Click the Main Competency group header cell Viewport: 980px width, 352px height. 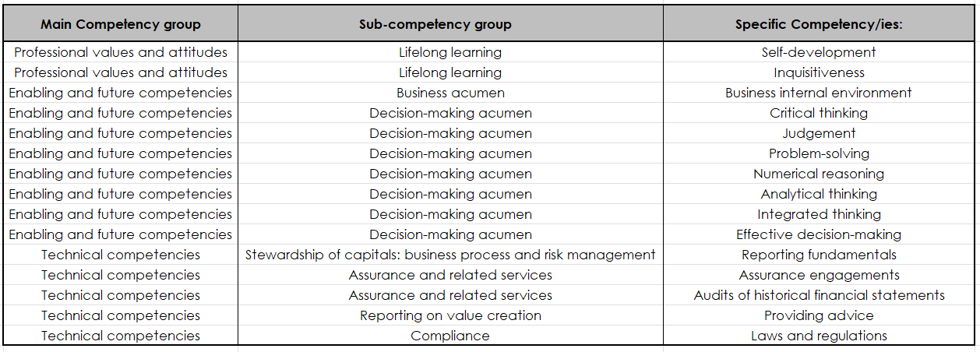click(121, 24)
